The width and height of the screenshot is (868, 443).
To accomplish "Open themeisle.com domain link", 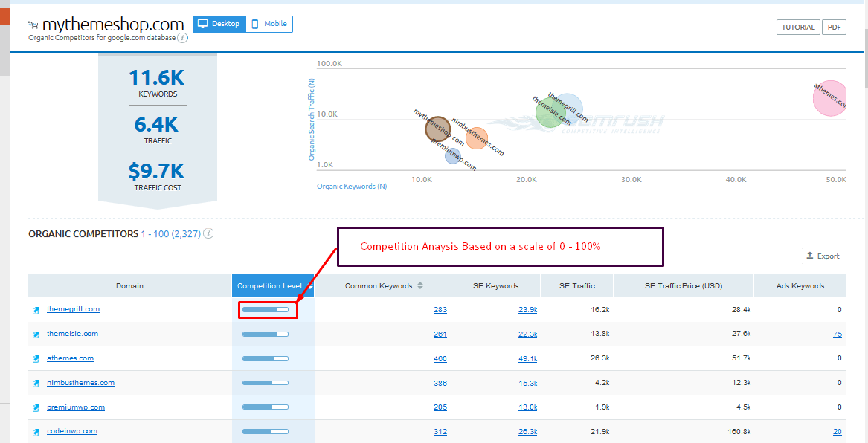I will point(72,334).
